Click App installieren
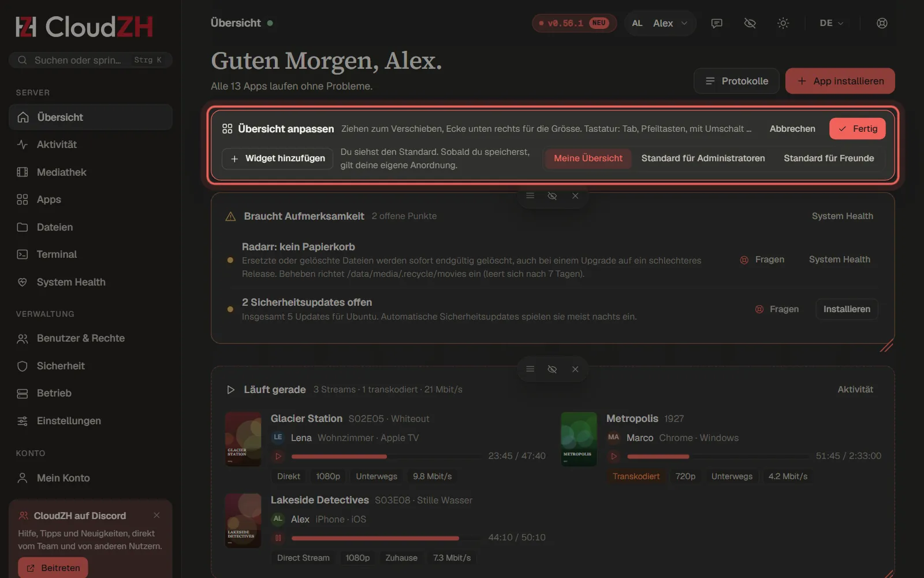 pyautogui.click(x=840, y=81)
